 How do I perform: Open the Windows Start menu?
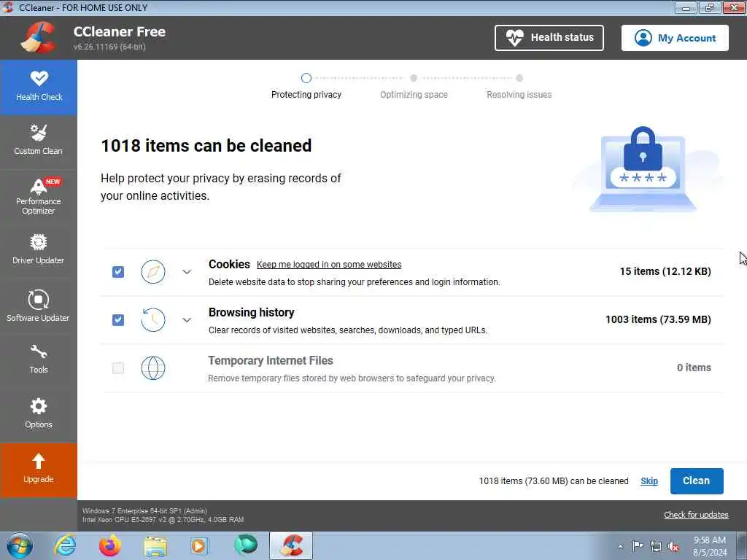click(x=20, y=545)
